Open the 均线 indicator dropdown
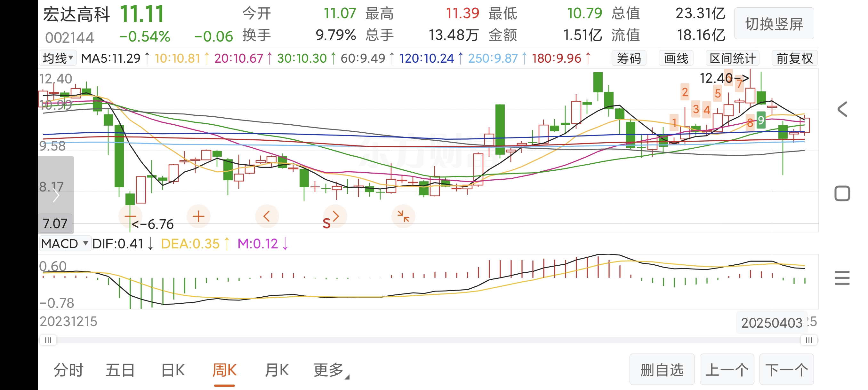868x390 pixels. tap(58, 58)
